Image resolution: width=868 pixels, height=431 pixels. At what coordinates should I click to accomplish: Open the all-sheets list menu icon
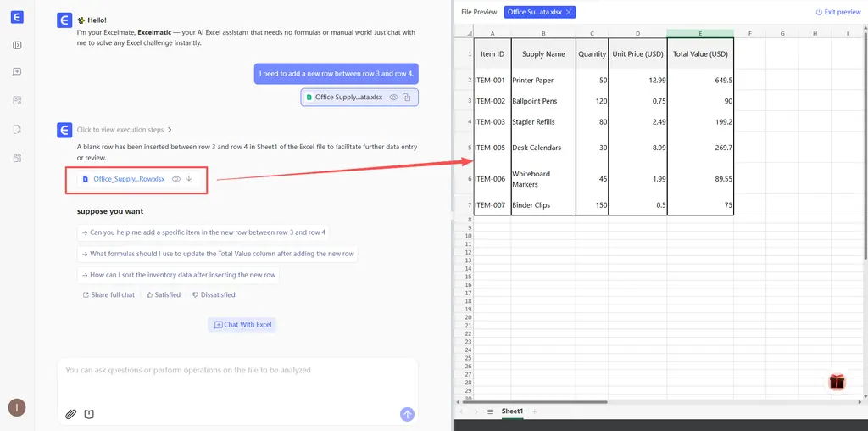tap(490, 411)
